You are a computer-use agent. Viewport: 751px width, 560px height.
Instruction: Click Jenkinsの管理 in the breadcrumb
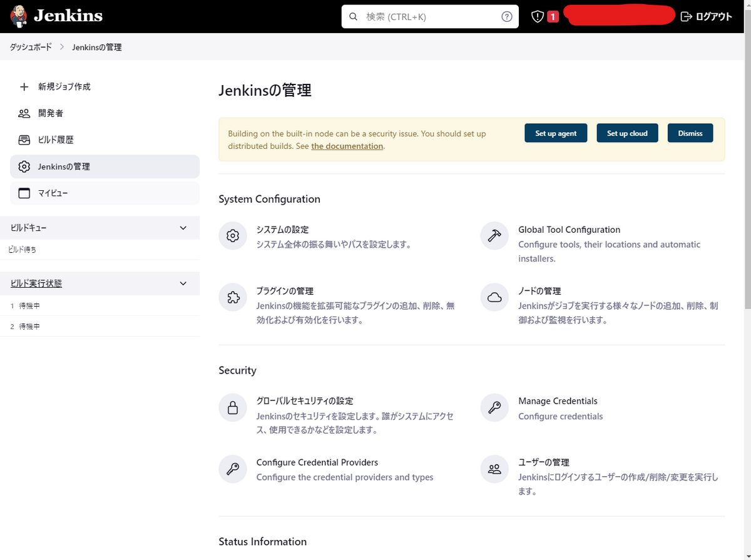click(x=97, y=47)
